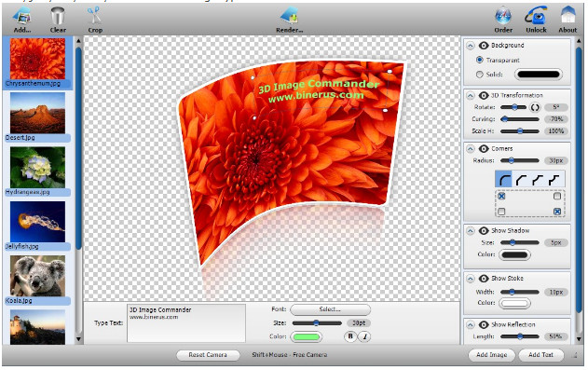
Task: Click the Add Text button
Action: pyautogui.click(x=540, y=355)
